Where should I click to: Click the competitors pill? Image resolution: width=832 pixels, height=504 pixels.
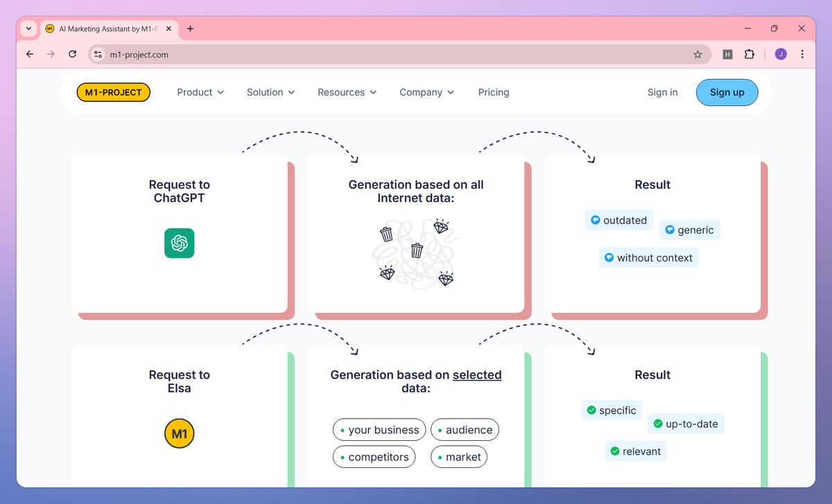374,457
